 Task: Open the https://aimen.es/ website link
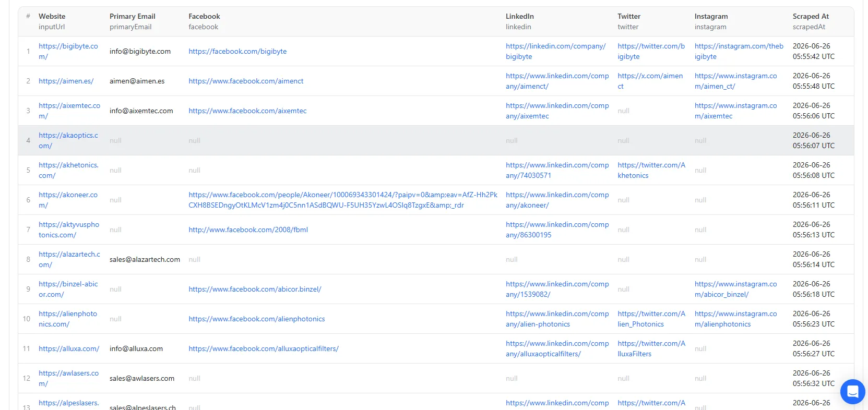point(66,81)
